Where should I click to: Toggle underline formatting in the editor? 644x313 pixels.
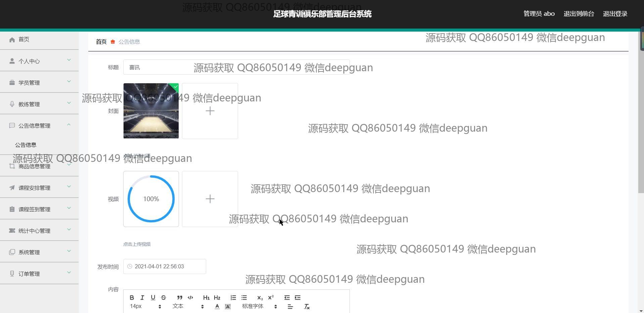(153, 298)
